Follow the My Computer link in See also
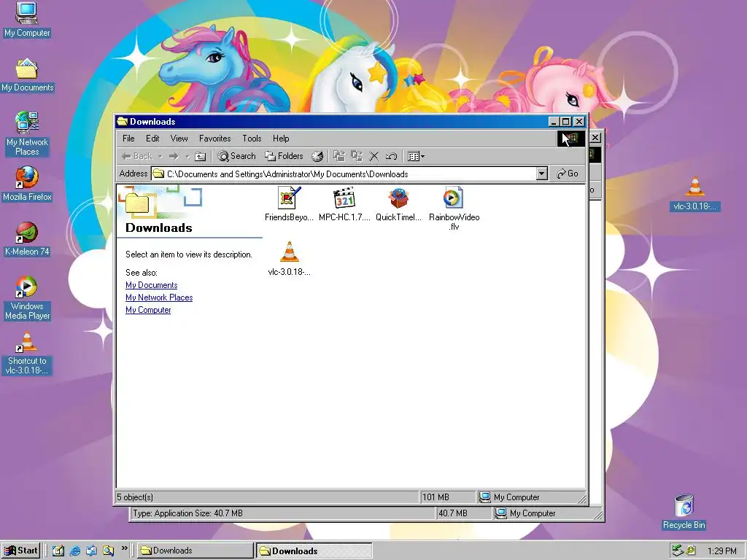Screen dimensions: 747x560 (148, 309)
